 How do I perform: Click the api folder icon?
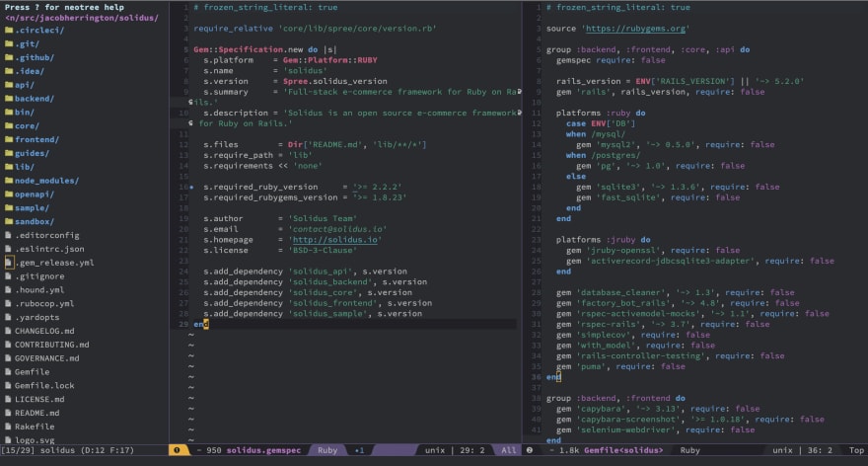[x=9, y=85]
